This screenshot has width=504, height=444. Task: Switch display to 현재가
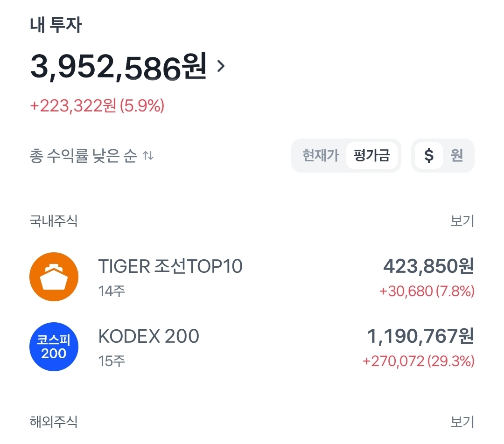(x=320, y=155)
